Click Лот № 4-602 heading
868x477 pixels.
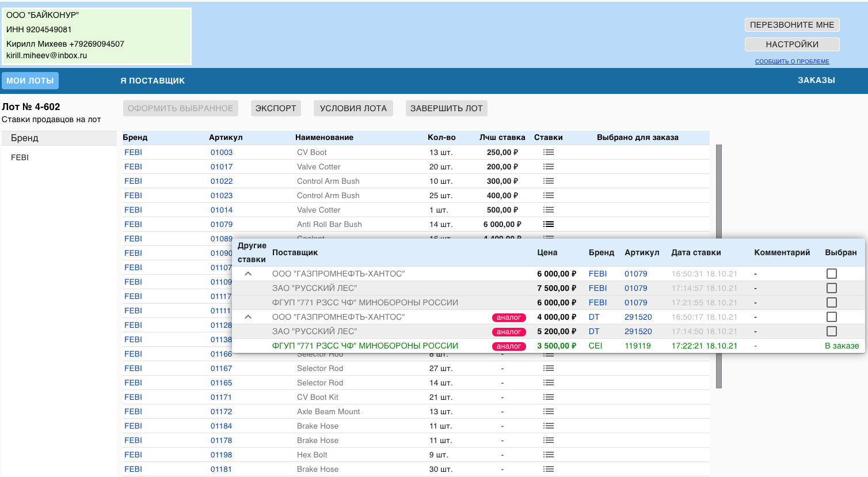31,107
